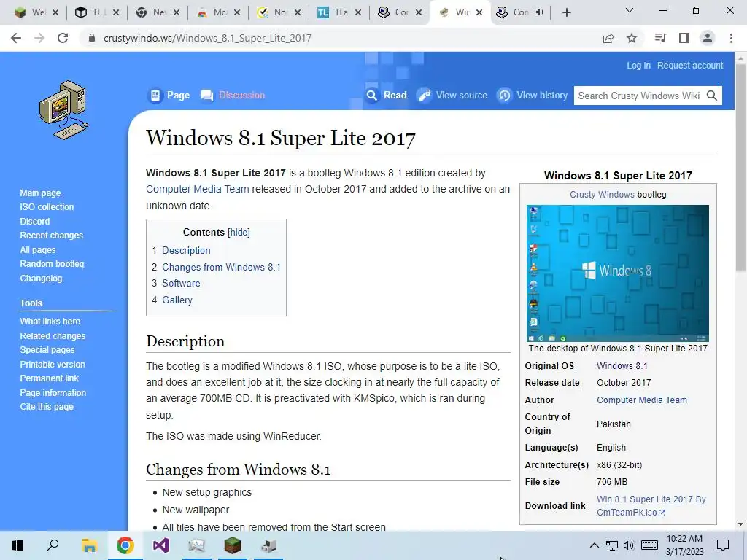Go back with browser back arrow
Viewport: 747px width, 560px height.
click(16, 38)
